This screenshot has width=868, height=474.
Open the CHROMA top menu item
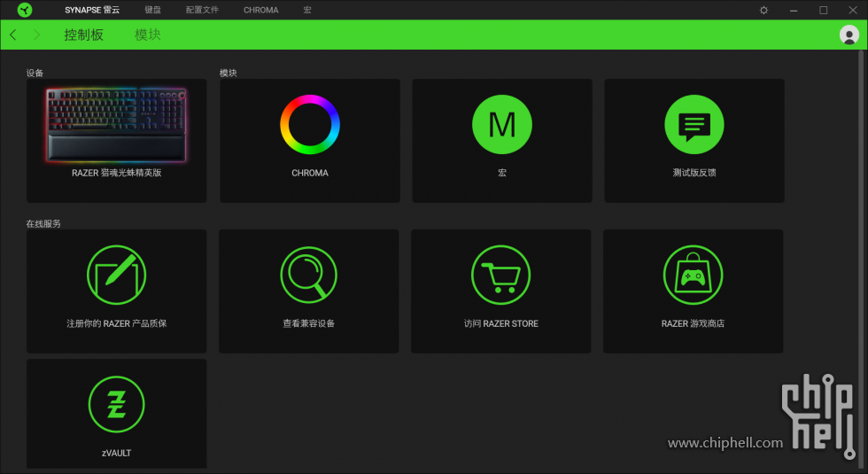click(260, 10)
